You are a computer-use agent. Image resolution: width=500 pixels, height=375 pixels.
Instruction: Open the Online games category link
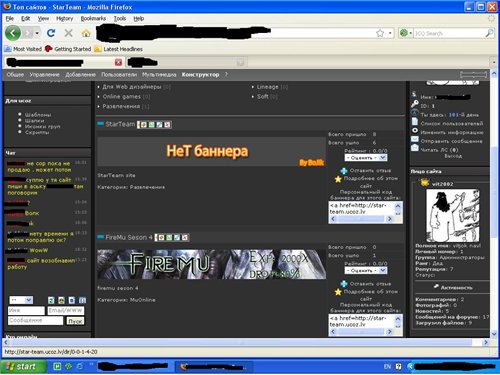[x=122, y=96]
